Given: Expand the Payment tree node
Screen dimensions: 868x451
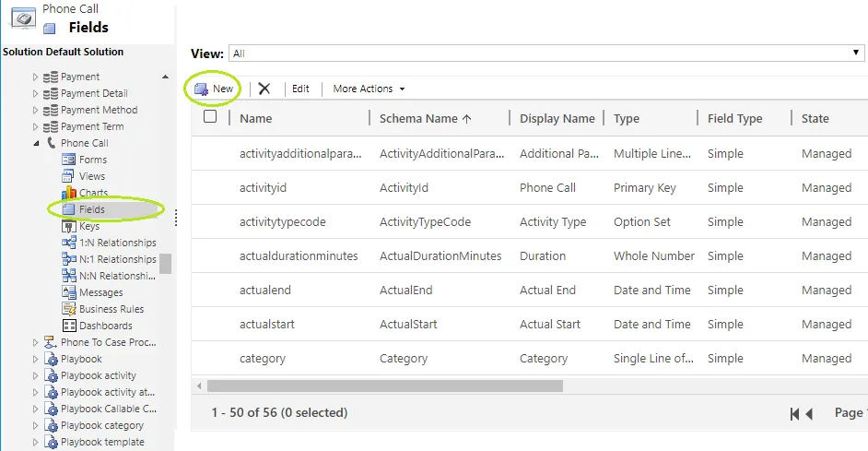Looking at the screenshot, I should (x=35, y=77).
